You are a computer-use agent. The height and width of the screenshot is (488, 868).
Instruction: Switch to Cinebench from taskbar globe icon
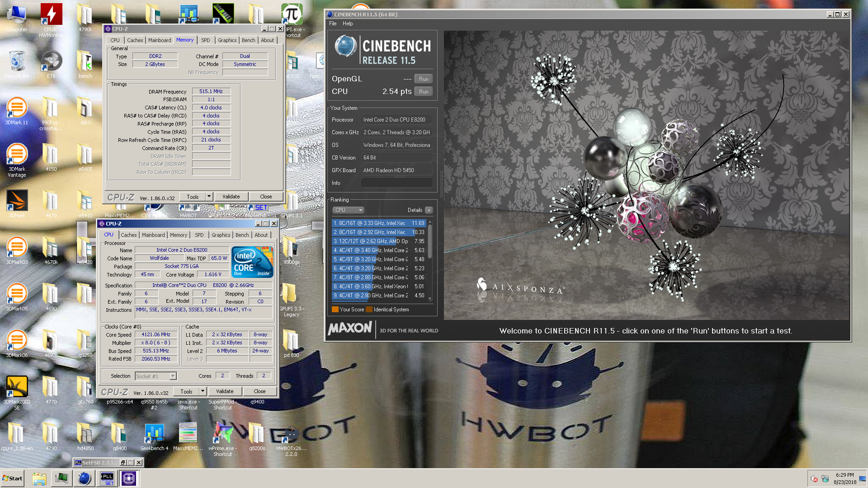click(x=84, y=479)
